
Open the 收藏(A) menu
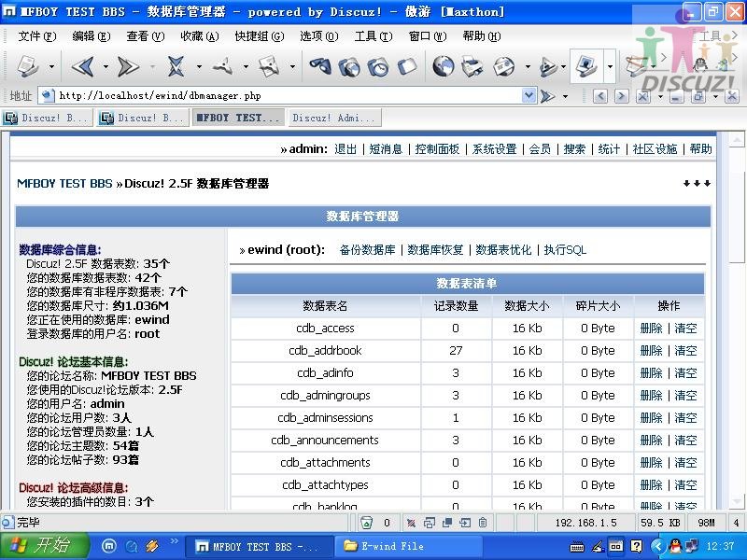click(200, 36)
